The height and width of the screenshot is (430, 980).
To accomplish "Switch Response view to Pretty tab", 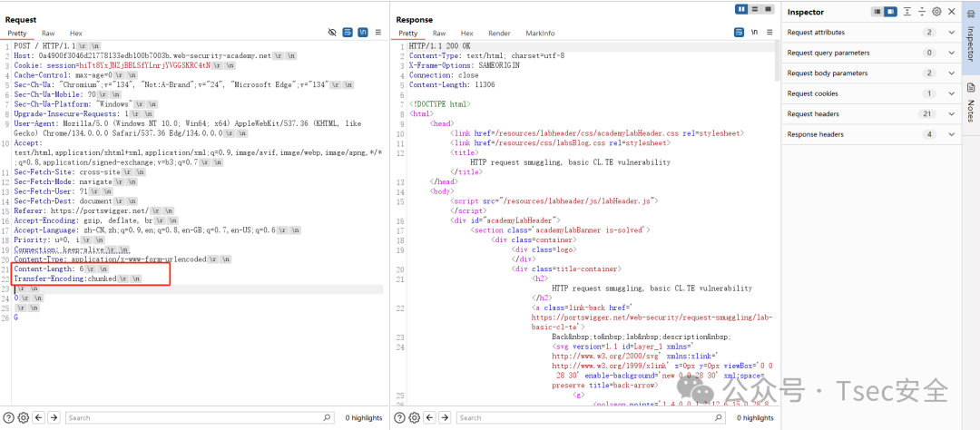I will tap(408, 34).
